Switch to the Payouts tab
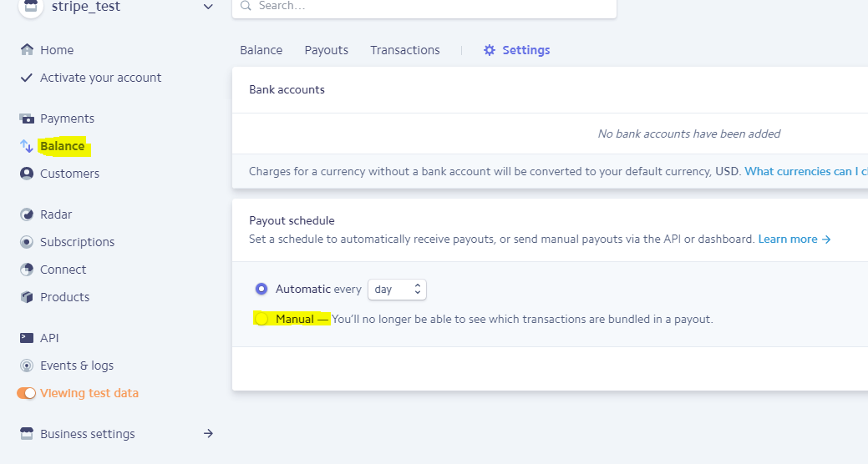 coord(326,50)
